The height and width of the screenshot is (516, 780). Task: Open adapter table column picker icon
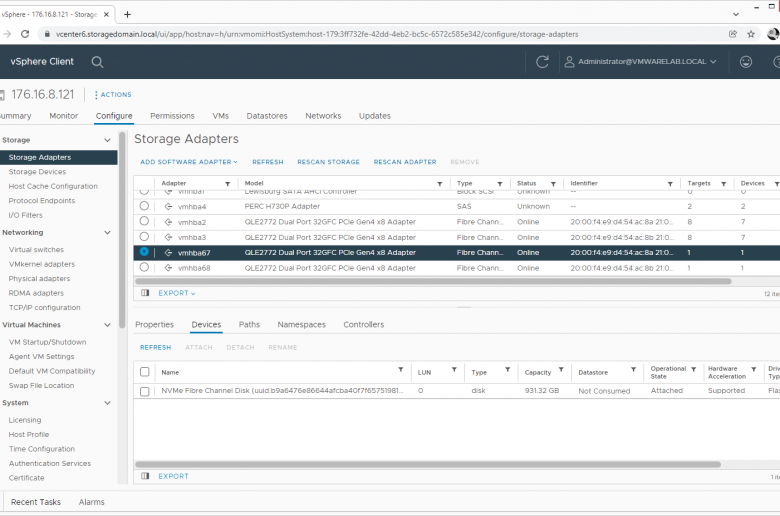click(x=145, y=293)
